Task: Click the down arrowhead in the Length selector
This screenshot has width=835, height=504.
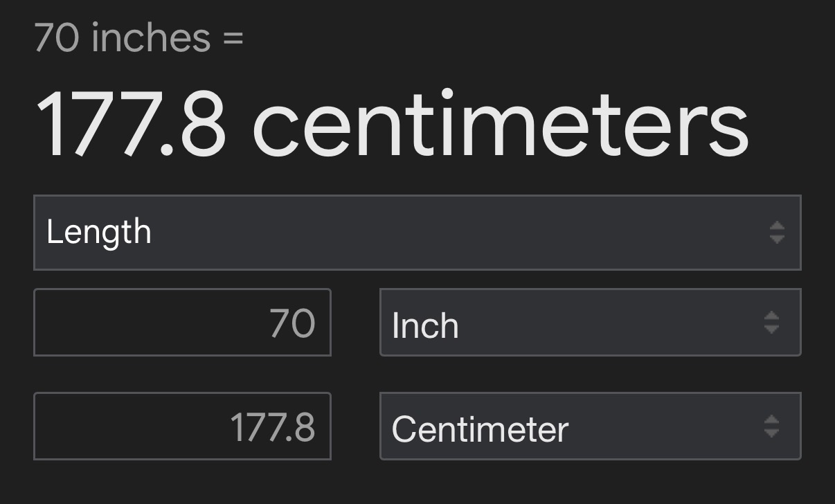Action: 777,240
